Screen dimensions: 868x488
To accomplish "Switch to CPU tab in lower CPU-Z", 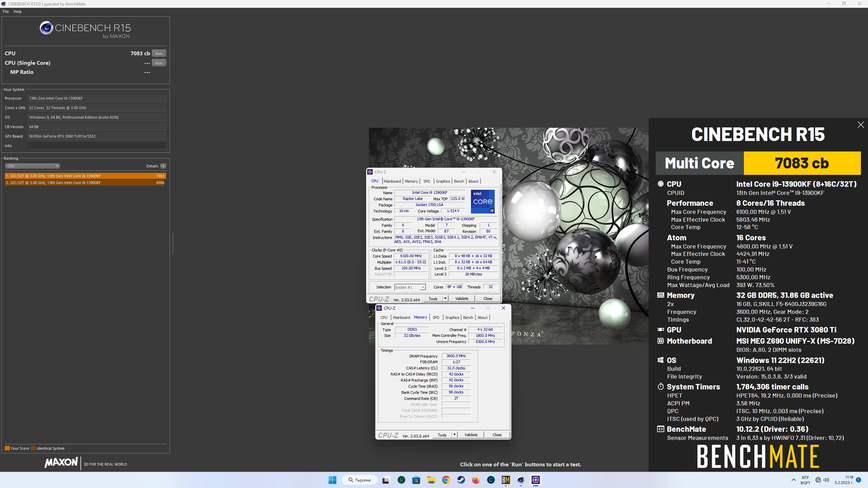I will pyautogui.click(x=384, y=318).
